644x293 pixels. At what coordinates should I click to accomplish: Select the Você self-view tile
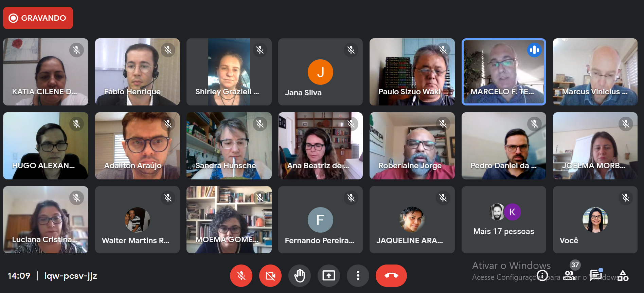click(595, 220)
